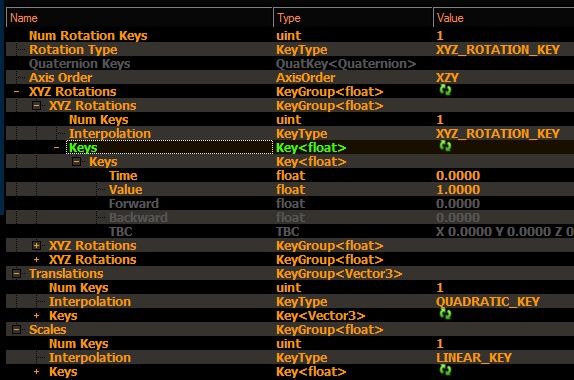Click refresh icon on Scales Keys row

pyautogui.click(x=445, y=370)
